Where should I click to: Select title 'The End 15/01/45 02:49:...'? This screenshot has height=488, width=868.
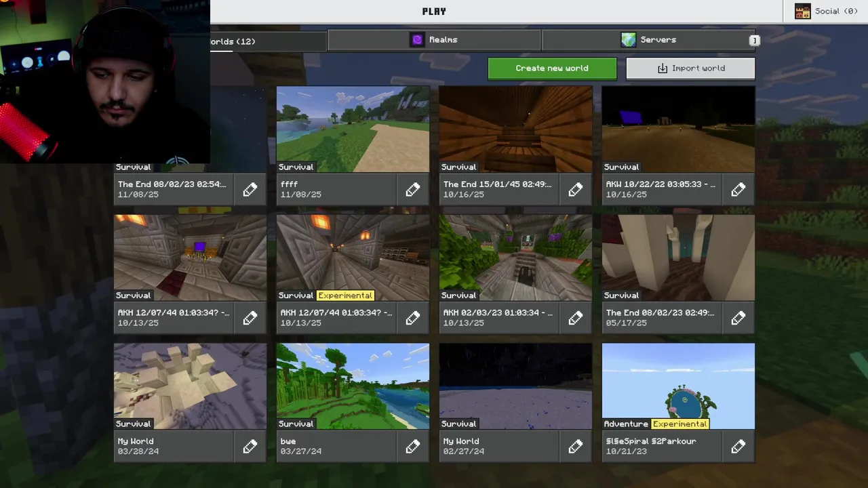(498, 184)
